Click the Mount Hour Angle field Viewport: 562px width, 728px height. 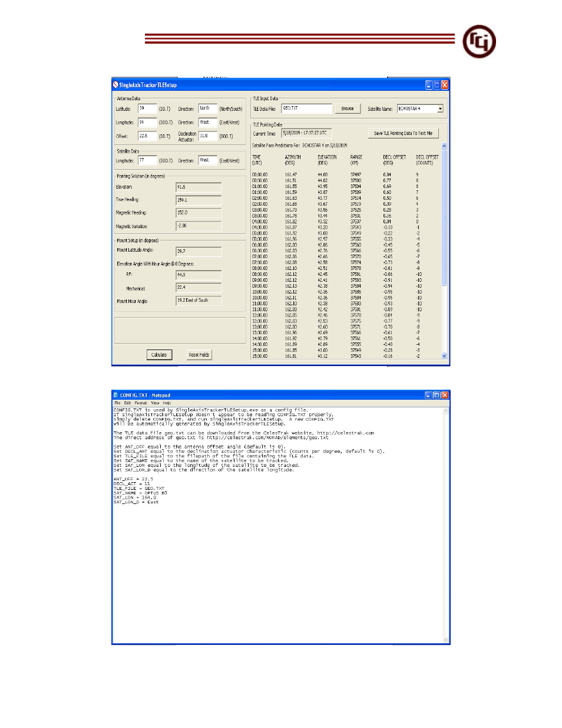pyautogui.click(x=199, y=301)
